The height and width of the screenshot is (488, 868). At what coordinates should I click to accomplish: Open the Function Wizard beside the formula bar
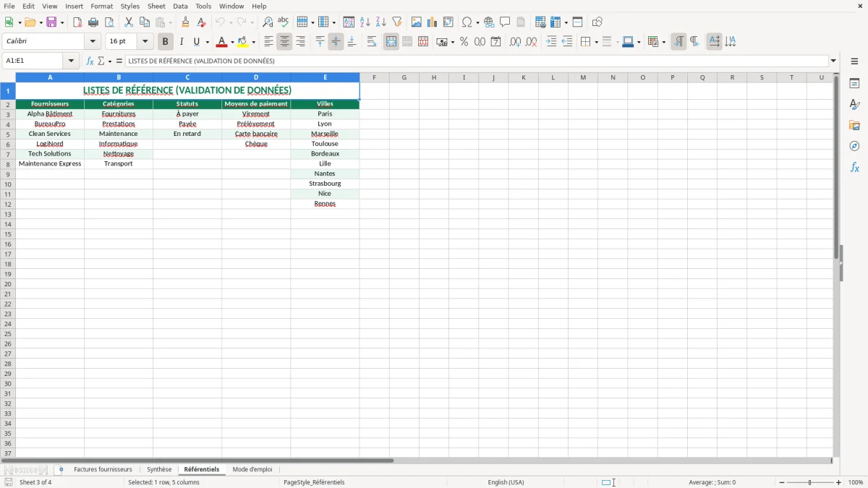click(x=90, y=61)
